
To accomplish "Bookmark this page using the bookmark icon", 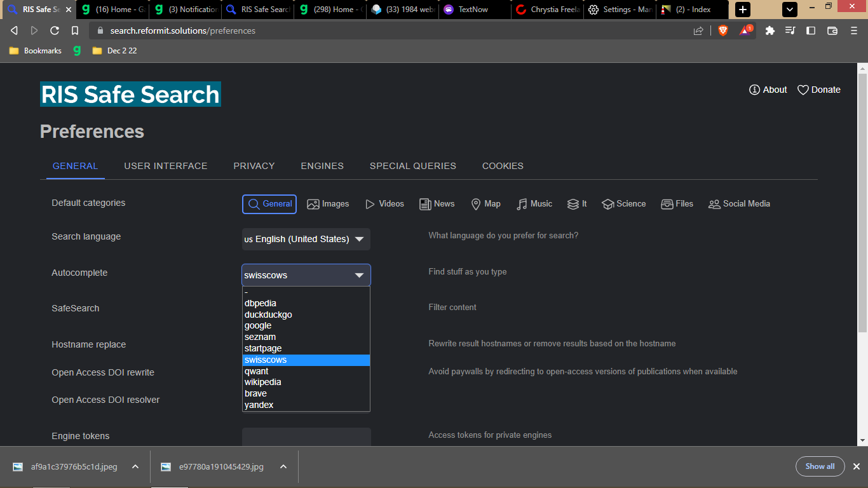I will tap(75, 30).
